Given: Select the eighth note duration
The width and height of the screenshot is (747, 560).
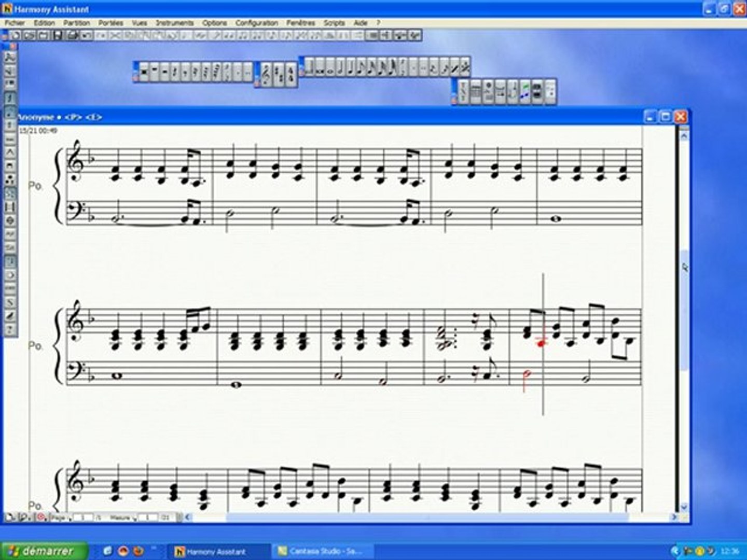Looking at the screenshot, I should [x=362, y=67].
